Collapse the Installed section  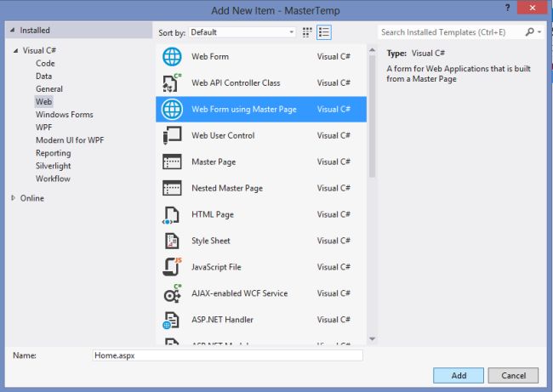tap(13, 31)
